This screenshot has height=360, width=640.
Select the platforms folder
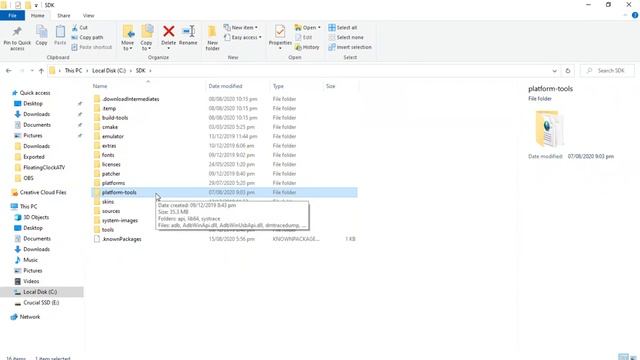click(x=113, y=183)
